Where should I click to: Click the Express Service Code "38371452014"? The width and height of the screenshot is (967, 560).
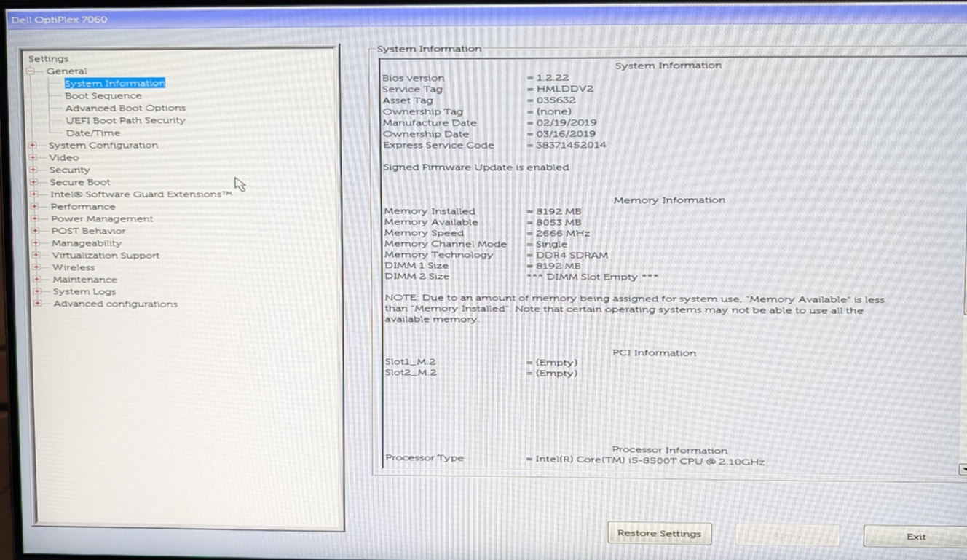(571, 145)
